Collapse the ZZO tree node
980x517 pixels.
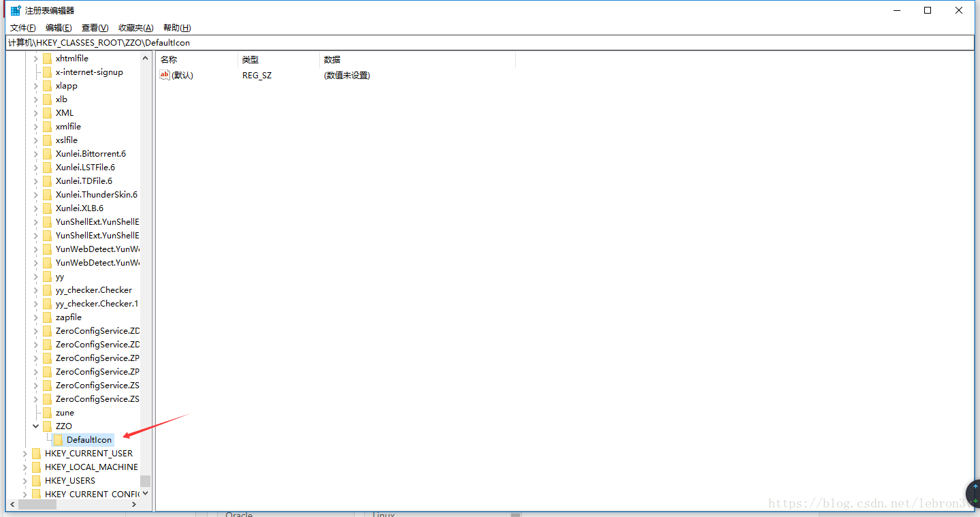(35, 426)
